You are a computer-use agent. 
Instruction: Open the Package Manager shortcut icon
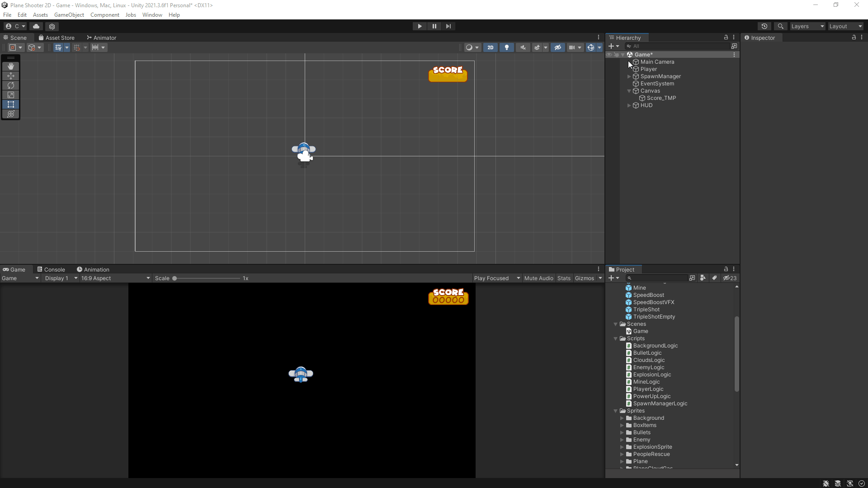tap(52, 26)
